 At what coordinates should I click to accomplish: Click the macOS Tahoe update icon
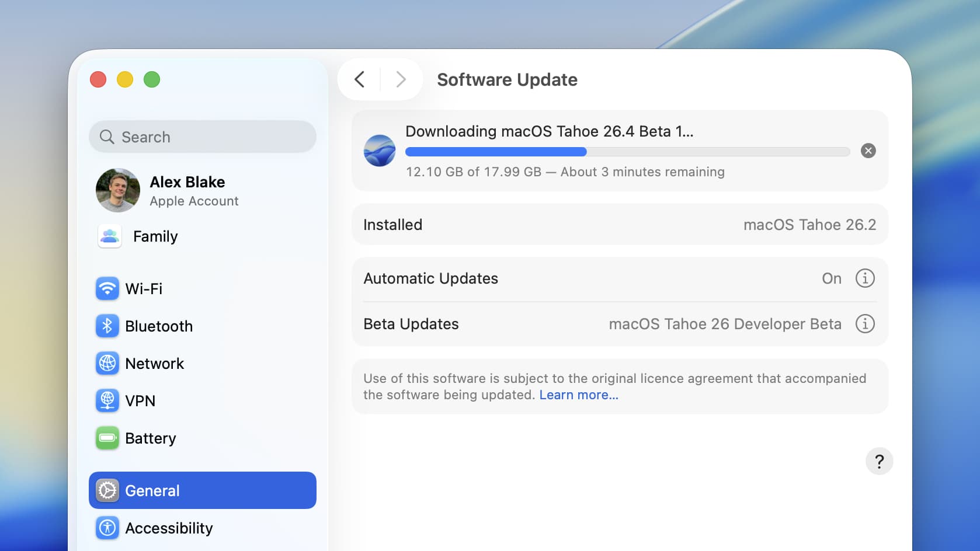pos(379,151)
